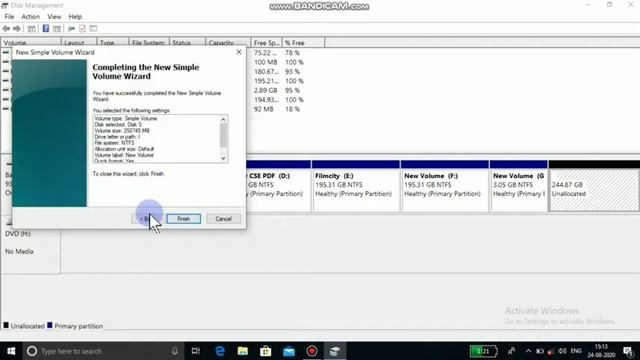Click the DVD (H:) drive label
This screenshot has height=360, width=640.
point(18,233)
